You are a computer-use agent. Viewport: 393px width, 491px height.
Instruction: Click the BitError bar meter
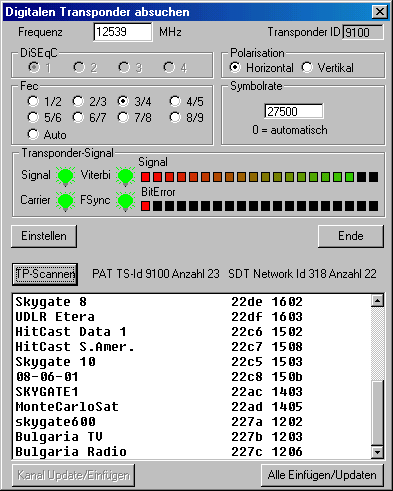[x=259, y=206]
